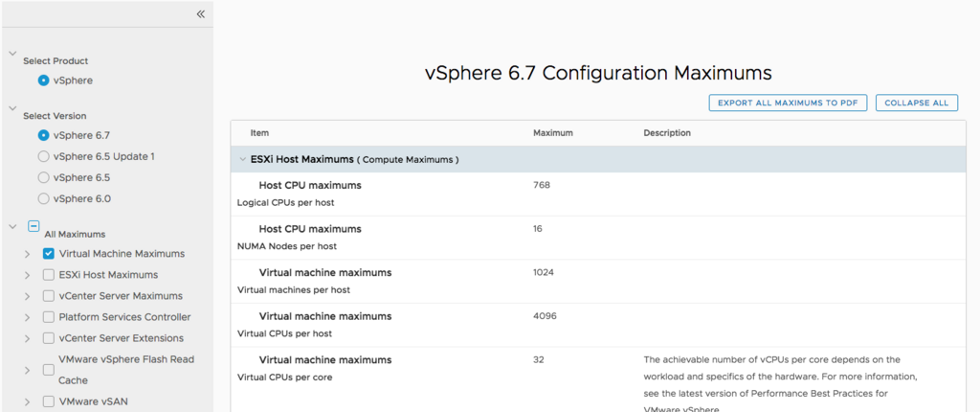Select the NUMA Nodes per host row

[597, 238]
